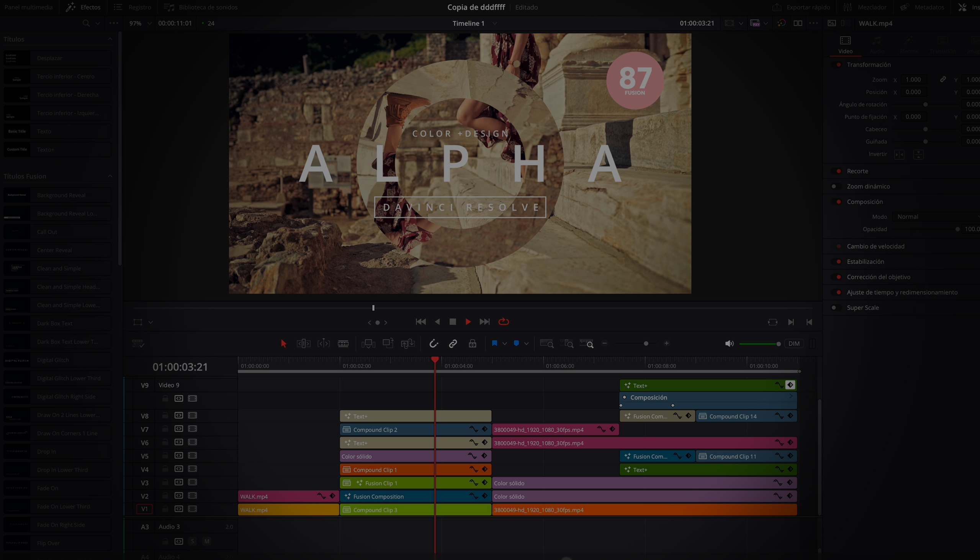The height and width of the screenshot is (560, 980).
Task: Open the Efectos panel
Action: click(83, 7)
